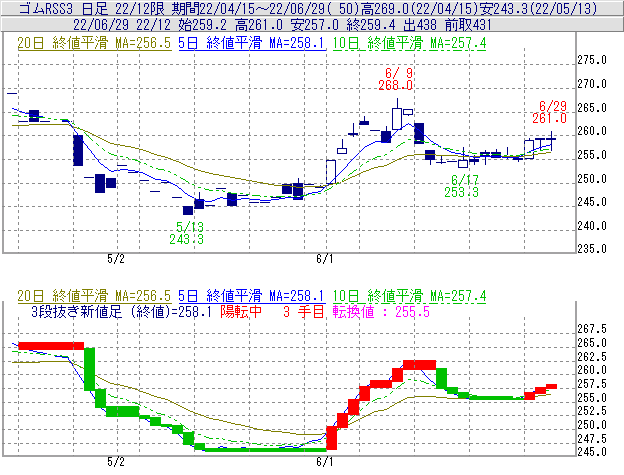Click the tall white candlestick under 6/9 label
The height and width of the screenshot is (475, 624).
point(397,118)
